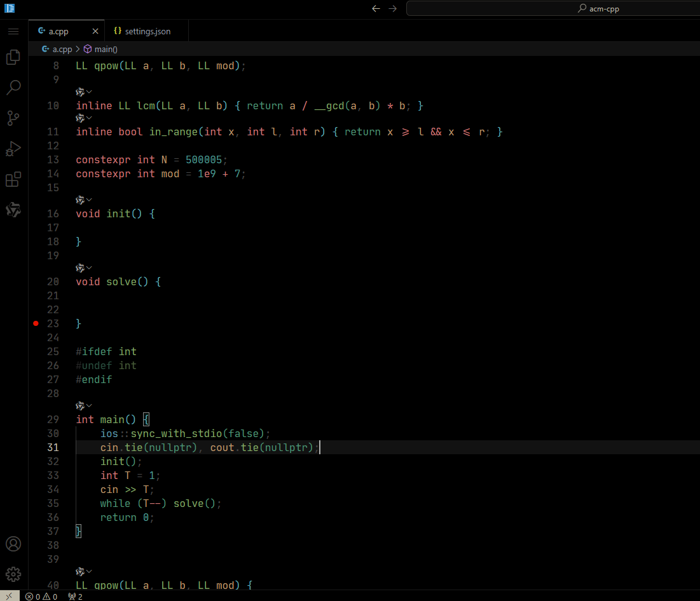Switch to the settings.json tab

[x=146, y=31]
